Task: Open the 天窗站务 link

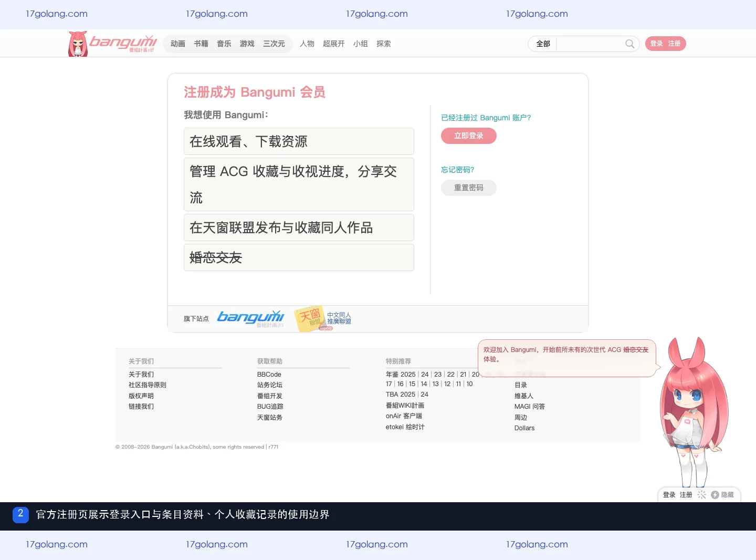Action: click(x=270, y=418)
